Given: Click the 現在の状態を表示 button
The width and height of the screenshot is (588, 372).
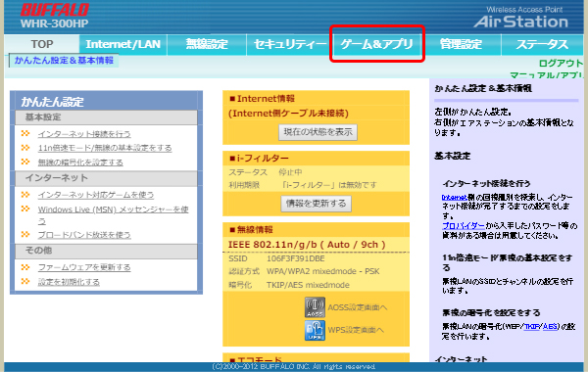Looking at the screenshot, I should coord(318,132).
